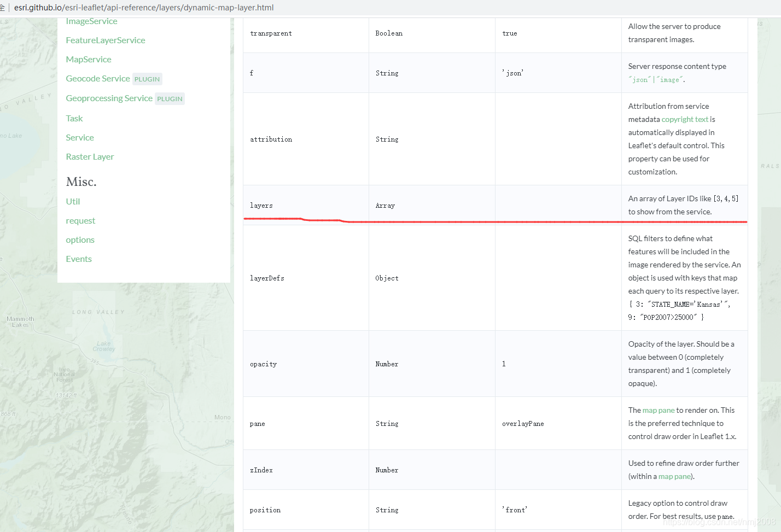Viewport: 781px width, 532px height.
Task: Open the request reference link
Action: click(80, 221)
